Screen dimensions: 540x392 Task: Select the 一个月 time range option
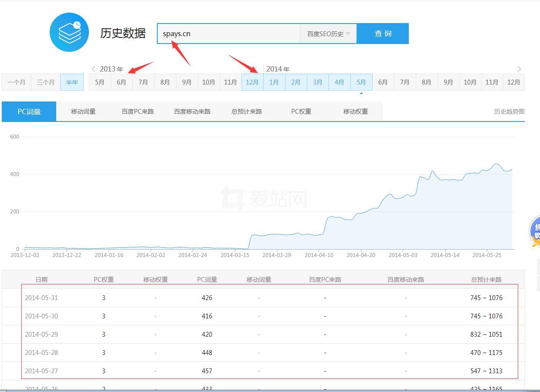[x=17, y=82]
